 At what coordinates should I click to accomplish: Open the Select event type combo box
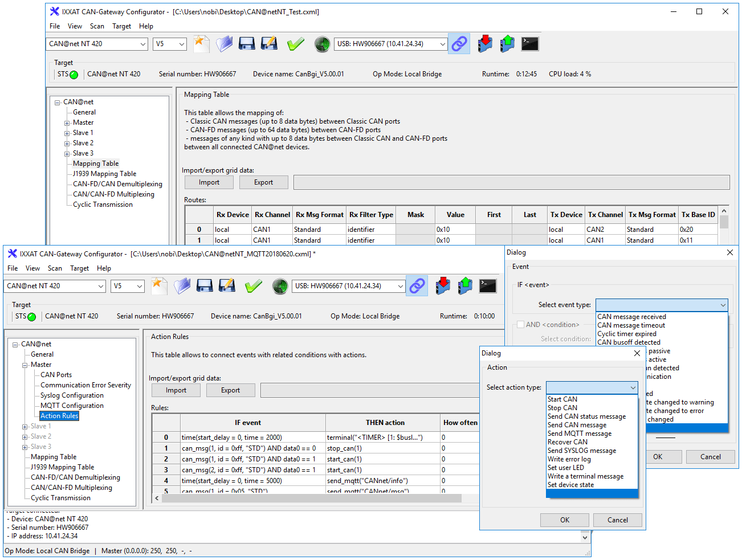662,305
